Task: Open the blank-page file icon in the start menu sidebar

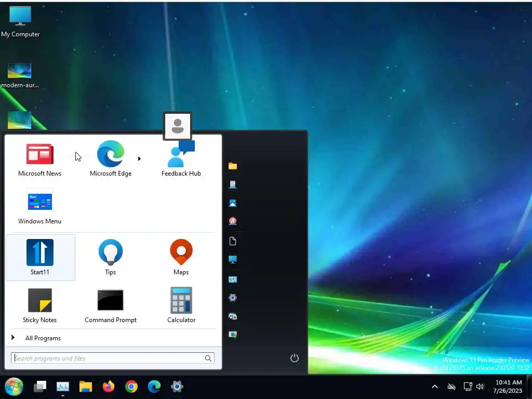Action: (233, 241)
